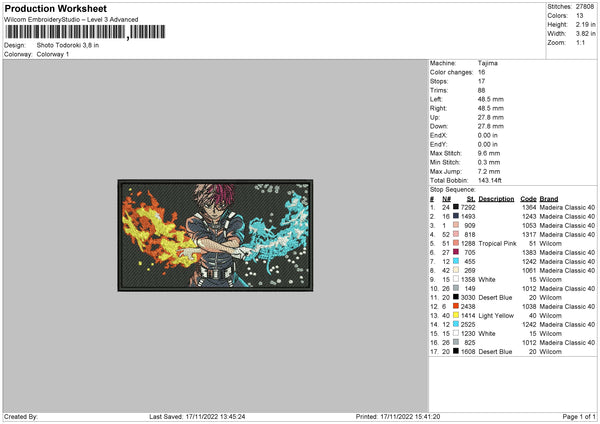Image resolution: width=600 pixels, height=424 pixels.
Task: Click the Min Stitch value '0.3 mm'
Action: coord(489,162)
